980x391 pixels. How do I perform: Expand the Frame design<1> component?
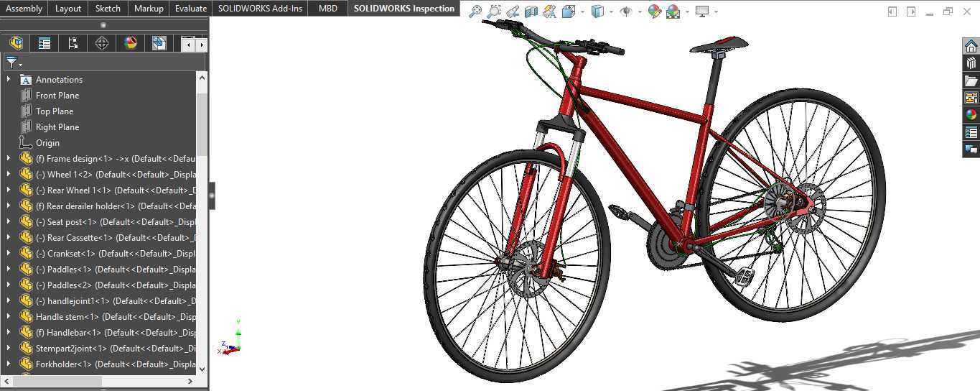8,158
